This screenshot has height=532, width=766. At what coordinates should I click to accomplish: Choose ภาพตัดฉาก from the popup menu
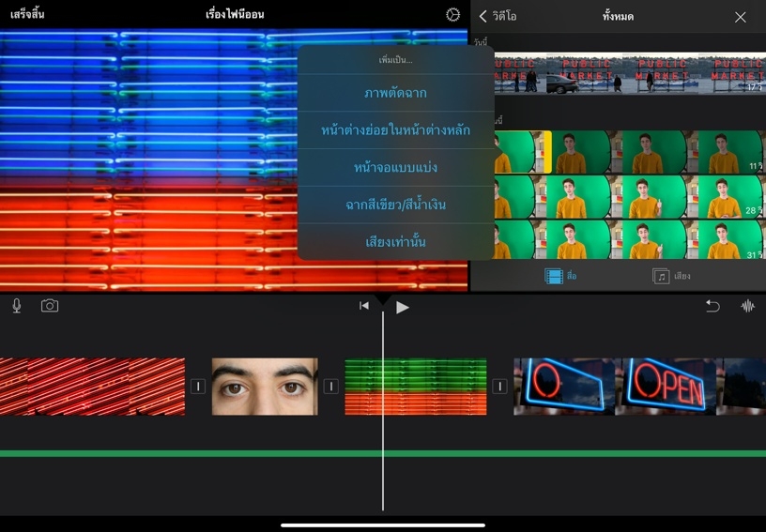[x=395, y=93]
